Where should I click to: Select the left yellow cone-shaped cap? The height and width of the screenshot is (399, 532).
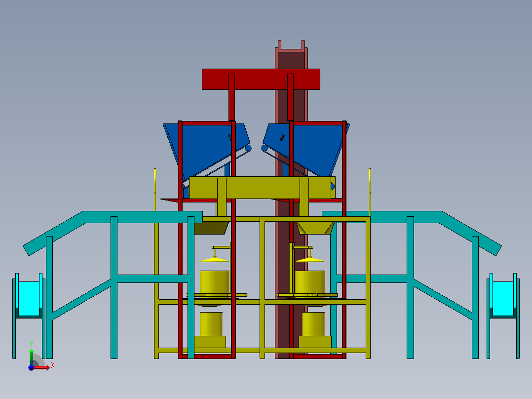(214, 260)
